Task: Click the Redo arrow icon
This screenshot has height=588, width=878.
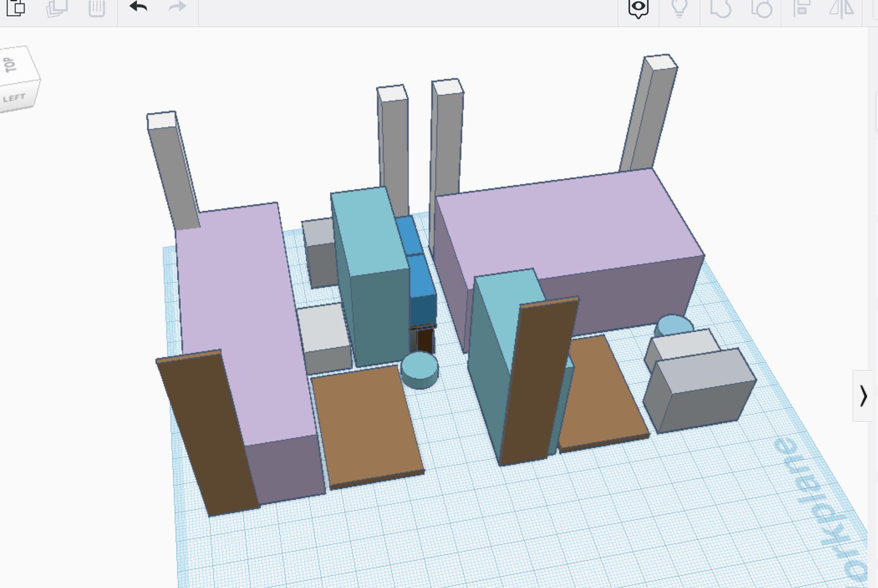Action: 177,7
